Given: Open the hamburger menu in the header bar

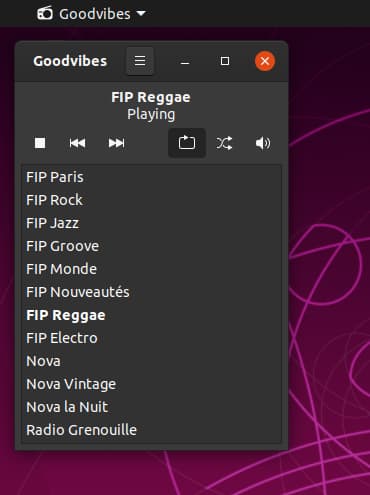Looking at the screenshot, I should coord(140,61).
